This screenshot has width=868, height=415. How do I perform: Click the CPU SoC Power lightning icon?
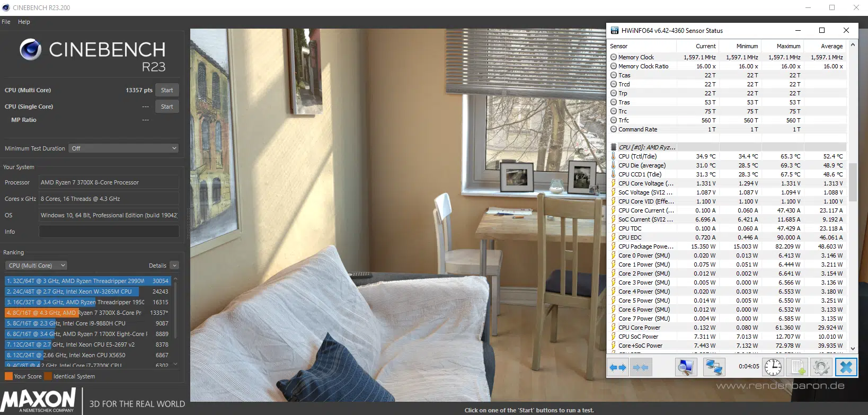(x=614, y=337)
